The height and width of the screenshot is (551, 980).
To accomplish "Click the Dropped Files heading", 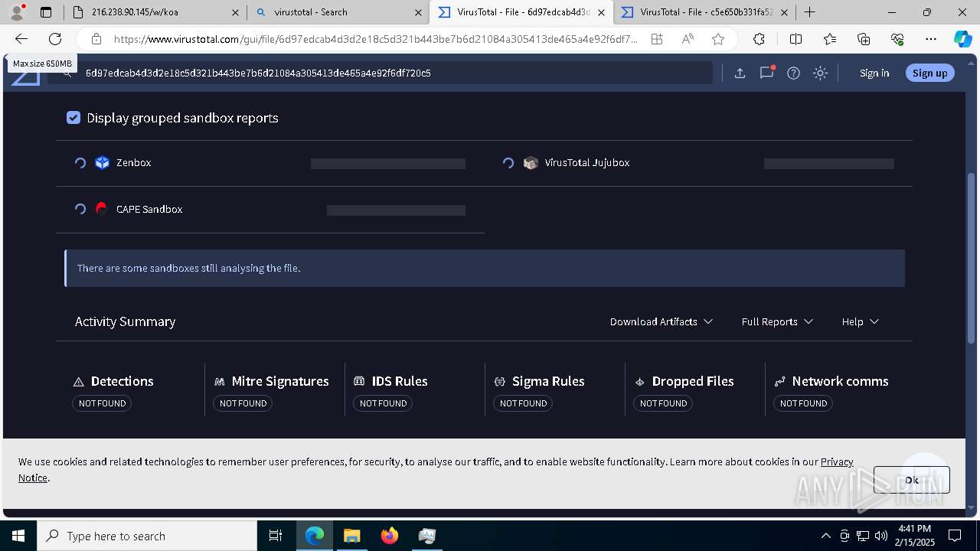I will coord(693,381).
